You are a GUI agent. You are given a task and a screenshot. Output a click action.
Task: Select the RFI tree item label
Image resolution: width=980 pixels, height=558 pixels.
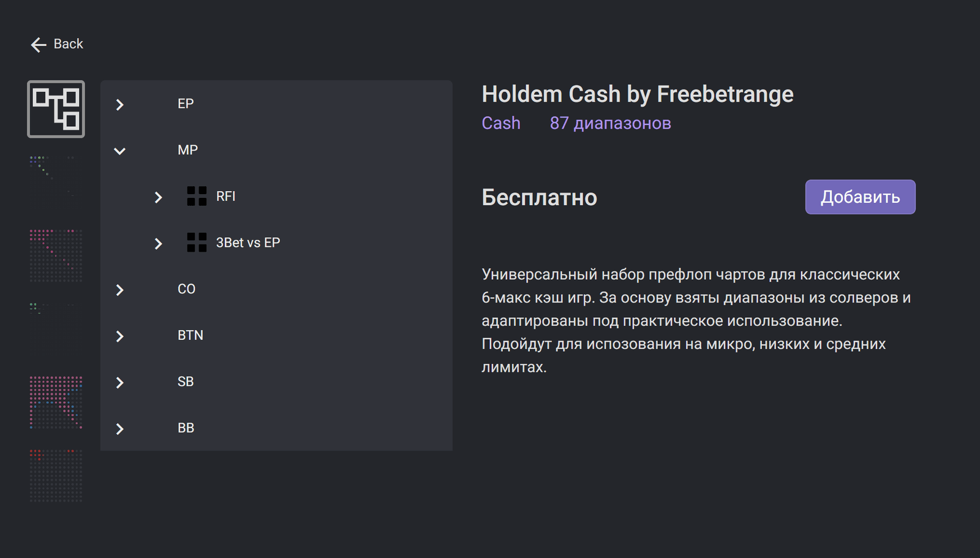(225, 197)
